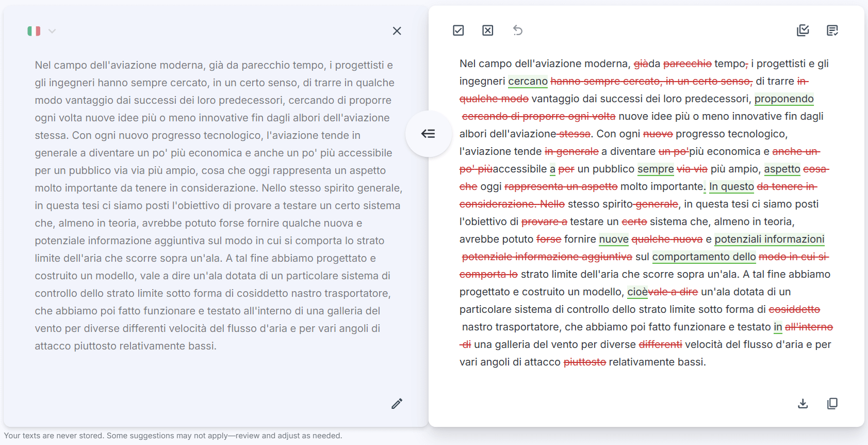Open the language dropdown chevron
868x445 pixels.
[52, 31]
